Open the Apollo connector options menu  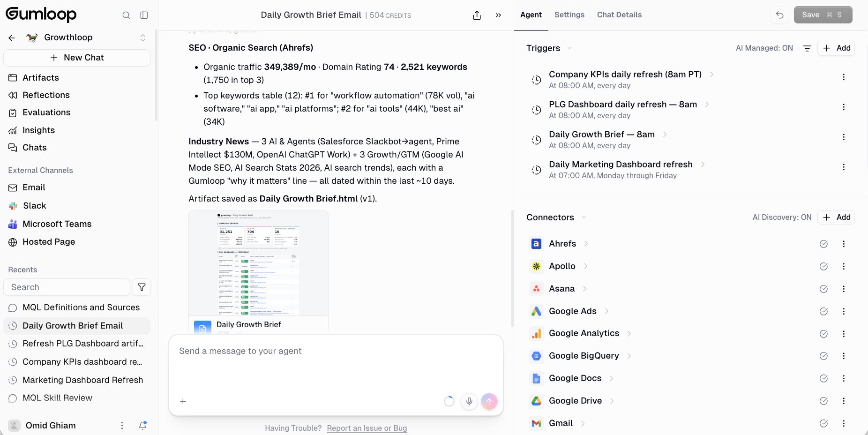tap(844, 266)
